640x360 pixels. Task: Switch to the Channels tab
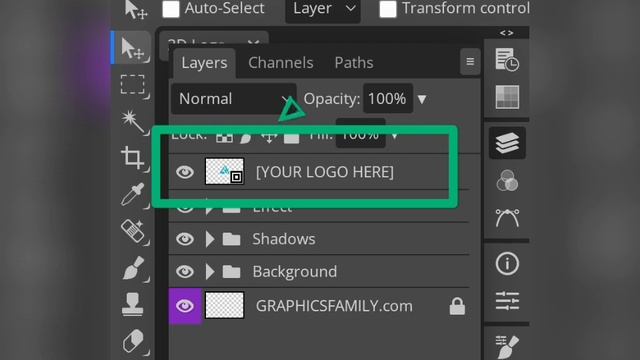[281, 63]
